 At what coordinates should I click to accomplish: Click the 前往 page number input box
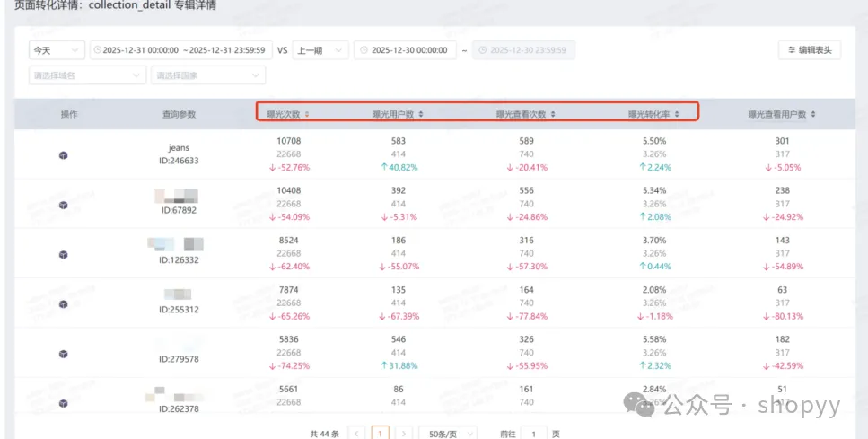533,434
